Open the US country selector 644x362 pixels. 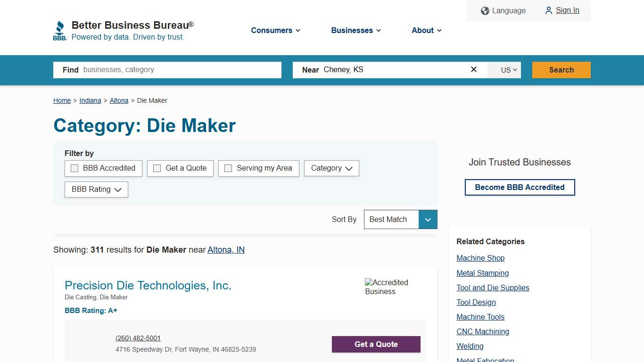504,69
